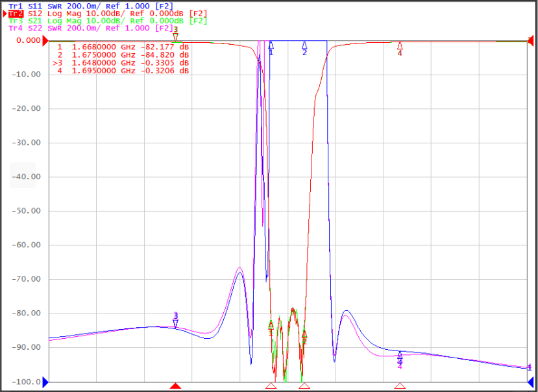Select the active Tr2 S12 trace label
The height and width of the screenshot is (392, 538).
point(108,14)
